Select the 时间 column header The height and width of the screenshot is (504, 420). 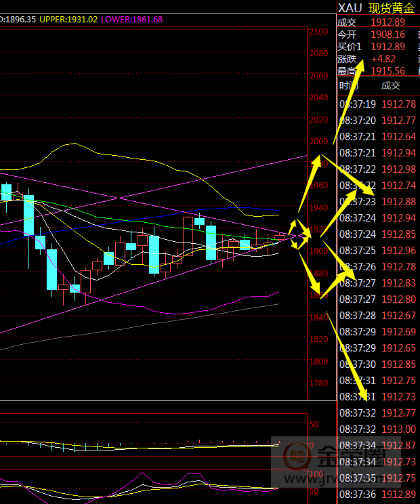click(x=349, y=85)
